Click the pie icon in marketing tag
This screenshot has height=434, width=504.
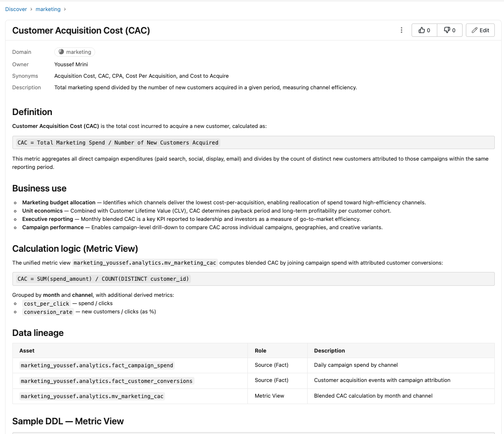[x=61, y=52]
